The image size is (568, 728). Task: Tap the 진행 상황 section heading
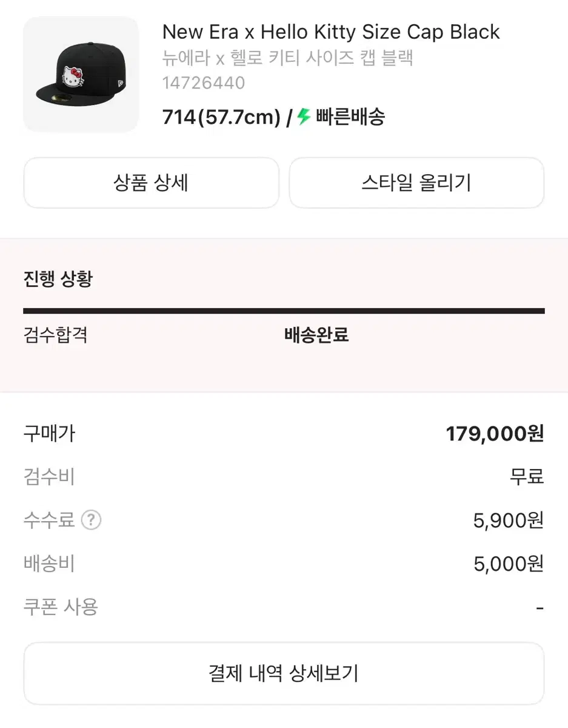(58, 280)
